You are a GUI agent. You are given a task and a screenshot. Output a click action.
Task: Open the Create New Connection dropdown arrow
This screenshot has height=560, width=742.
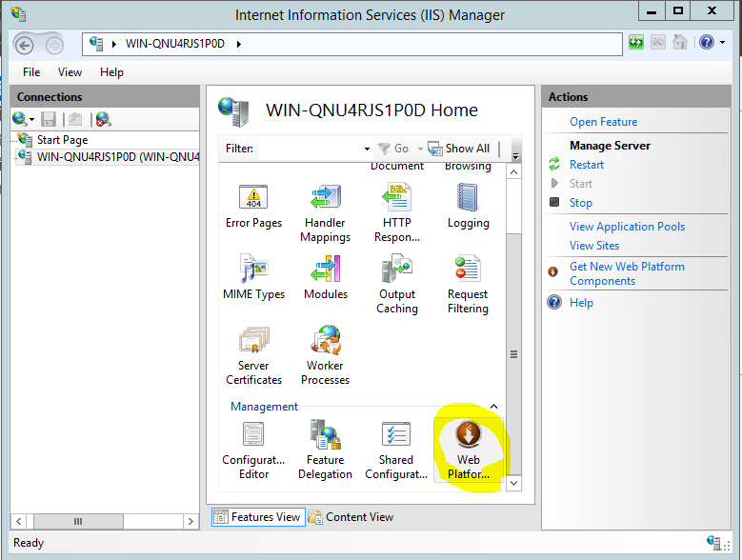[31, 120]
